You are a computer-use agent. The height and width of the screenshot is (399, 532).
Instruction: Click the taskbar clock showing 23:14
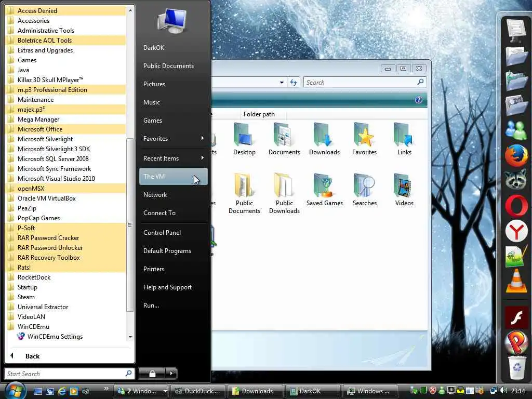point(518,391)
